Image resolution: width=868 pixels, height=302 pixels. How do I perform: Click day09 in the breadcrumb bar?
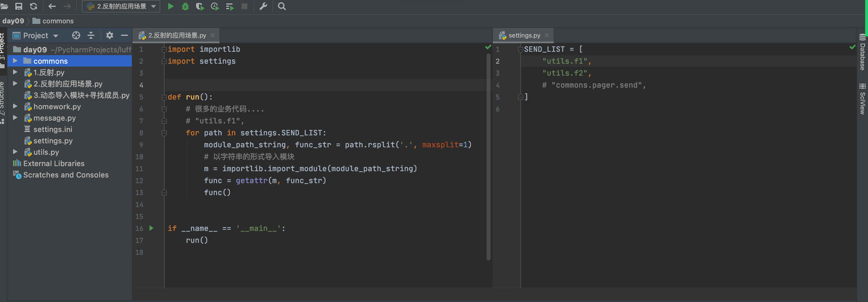13,21
